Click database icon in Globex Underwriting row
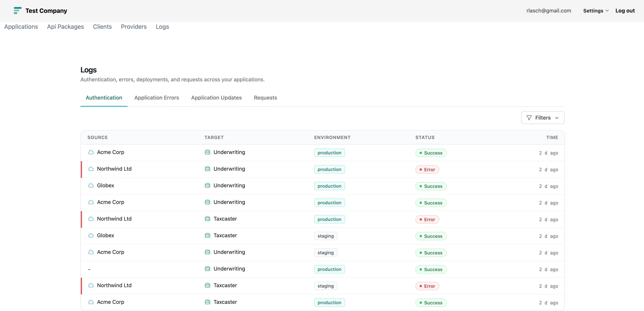Viewport: 644px width, 311px height. 208,186
